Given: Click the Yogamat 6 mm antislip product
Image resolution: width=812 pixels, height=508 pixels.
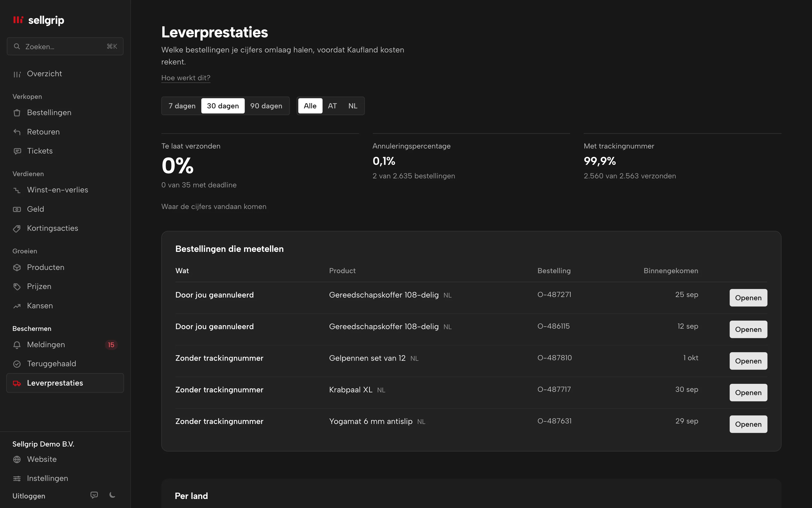Looking at the screenshot, I should click(371, 421).
